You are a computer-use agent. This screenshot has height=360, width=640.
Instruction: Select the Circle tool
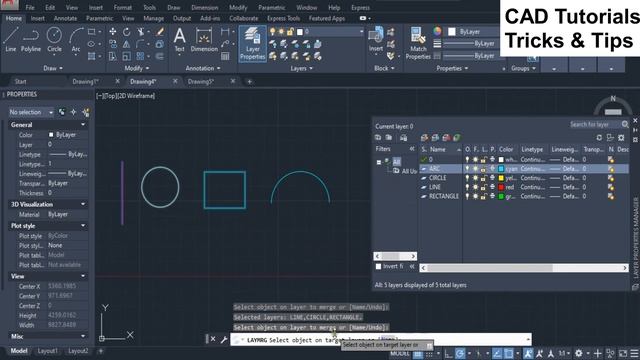point(54,40)
